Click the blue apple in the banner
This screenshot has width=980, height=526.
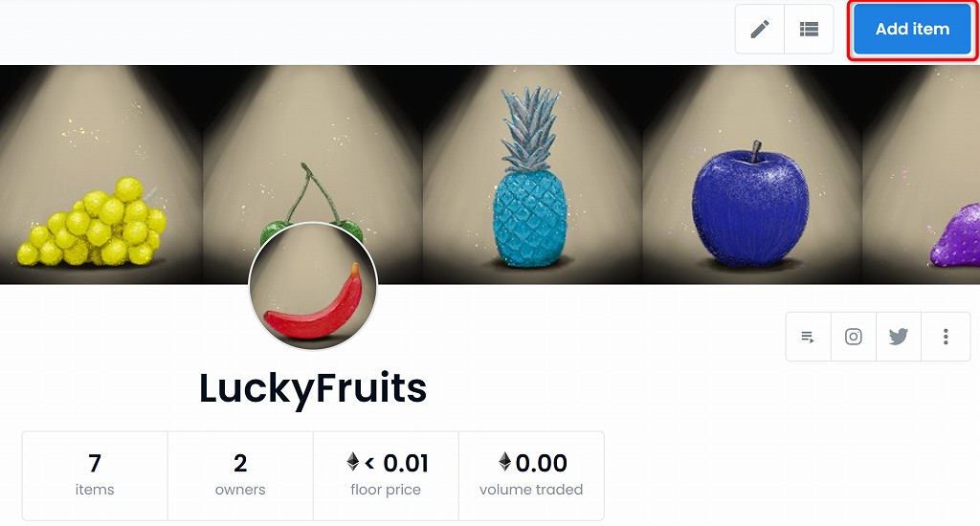[x=750, y=205]
